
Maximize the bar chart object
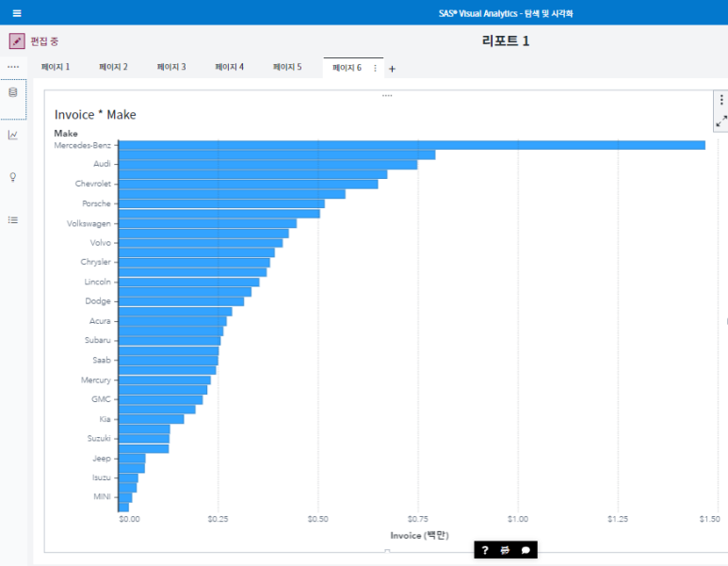(x=721, y=121)
